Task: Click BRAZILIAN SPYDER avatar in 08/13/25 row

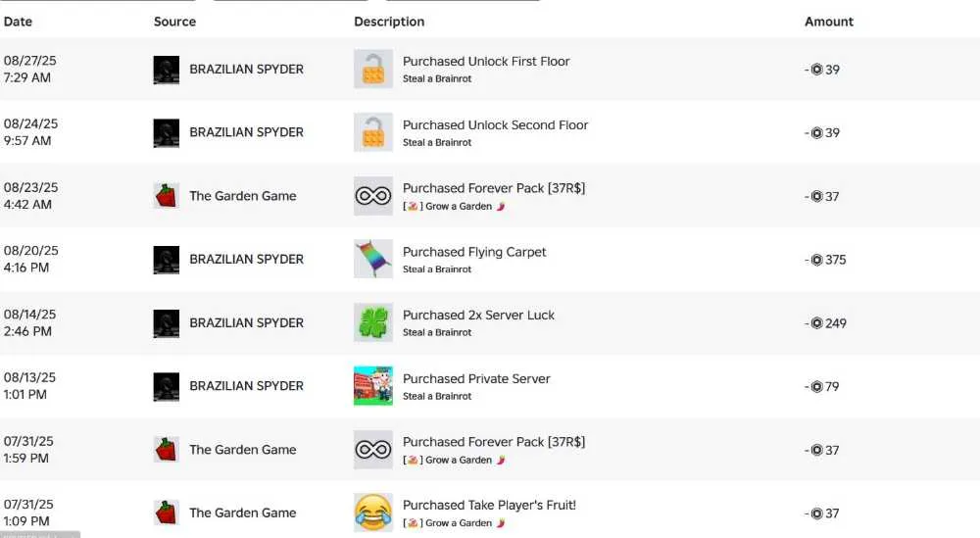Action: (x=167, y=386)
